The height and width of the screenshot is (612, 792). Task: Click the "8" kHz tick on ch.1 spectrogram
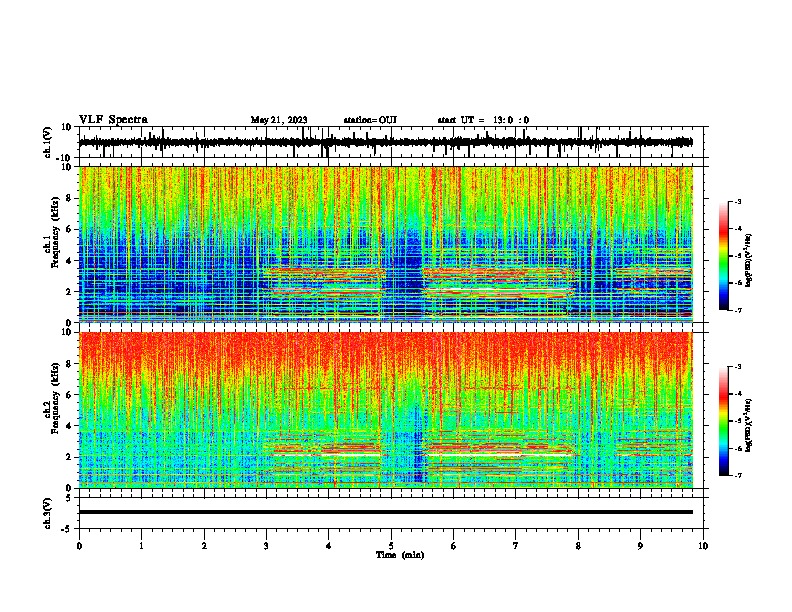(x=69, y=198)
